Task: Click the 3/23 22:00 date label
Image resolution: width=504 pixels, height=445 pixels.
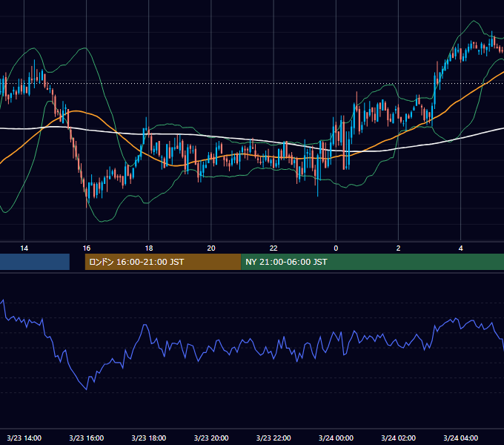Action: [x=273, y=438]
